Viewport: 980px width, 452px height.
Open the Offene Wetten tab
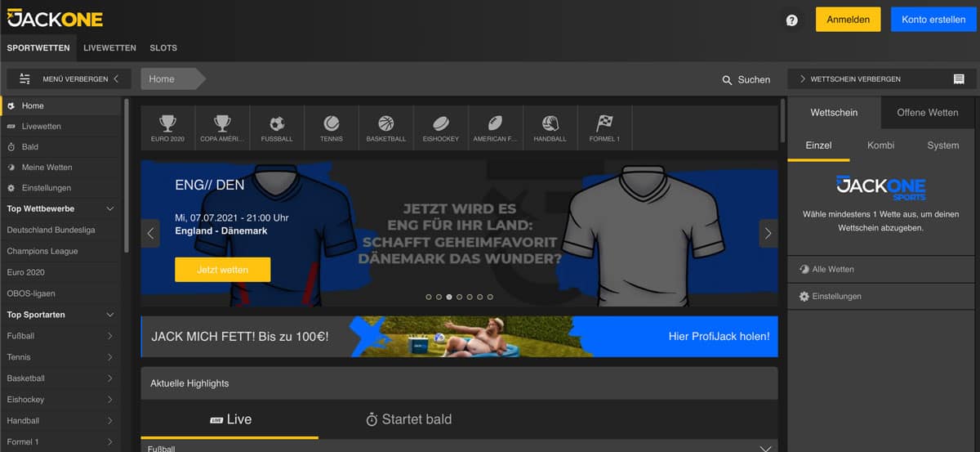tap(928, 113)
